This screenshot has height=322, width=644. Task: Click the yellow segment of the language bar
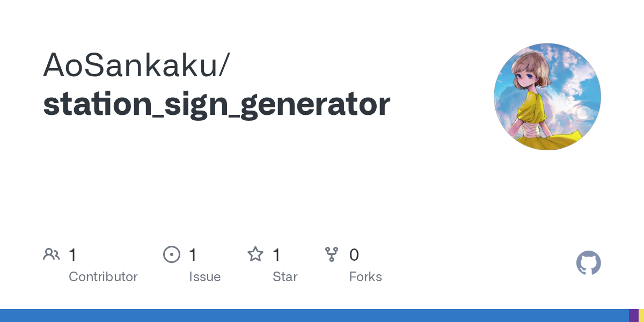(641, 316)
